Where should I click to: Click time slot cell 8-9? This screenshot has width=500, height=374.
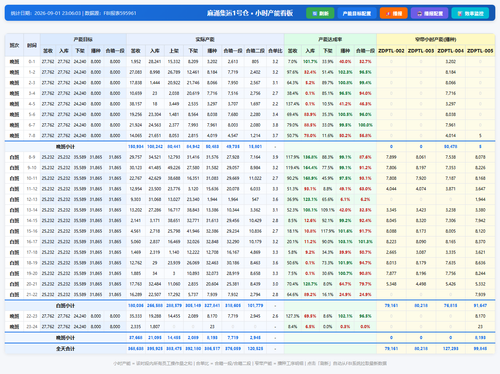32,157
